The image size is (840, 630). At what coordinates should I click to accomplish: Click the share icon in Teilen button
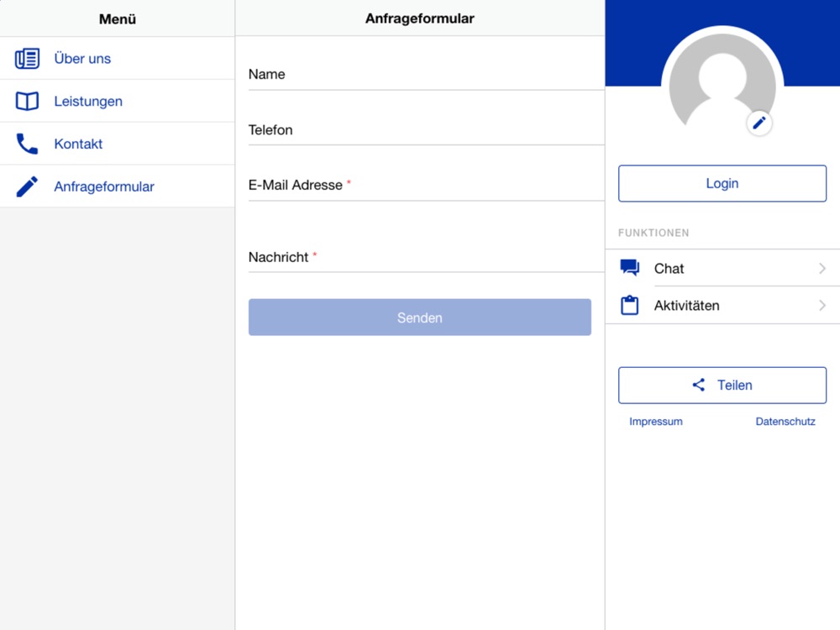[x=698, y=385]
